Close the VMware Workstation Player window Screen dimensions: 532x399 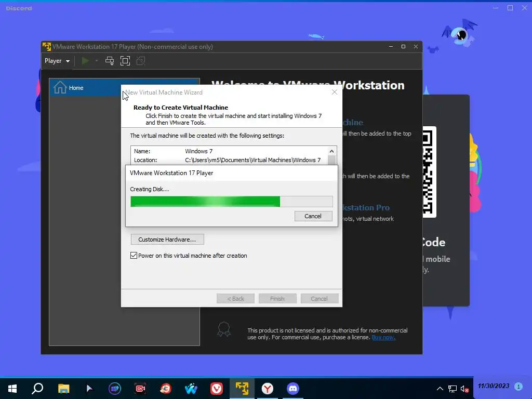416,46
